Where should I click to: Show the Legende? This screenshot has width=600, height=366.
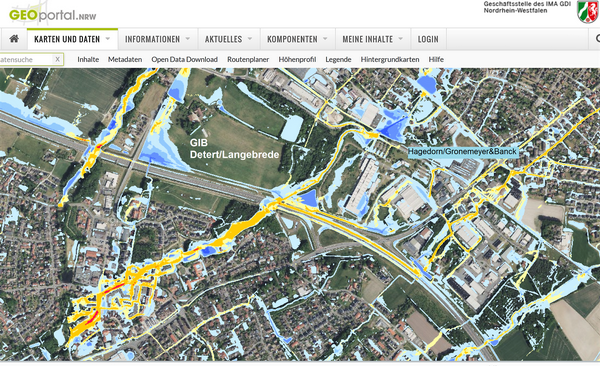[x=338, y=59]
